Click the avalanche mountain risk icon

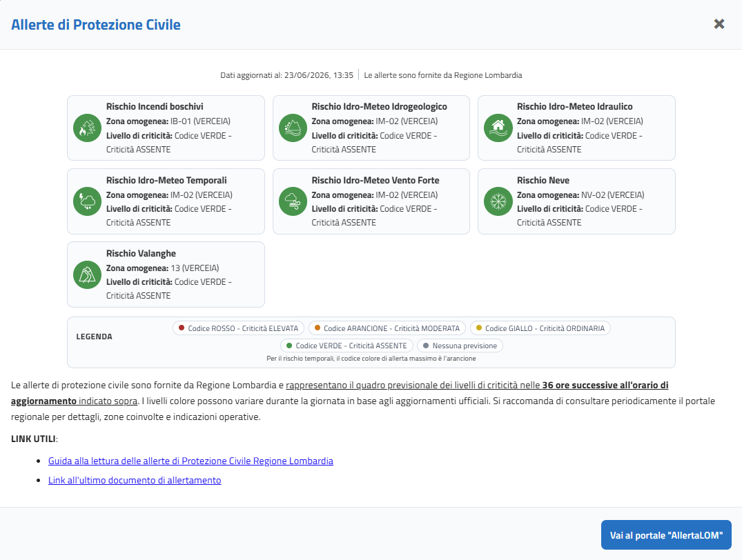(88, 274)
